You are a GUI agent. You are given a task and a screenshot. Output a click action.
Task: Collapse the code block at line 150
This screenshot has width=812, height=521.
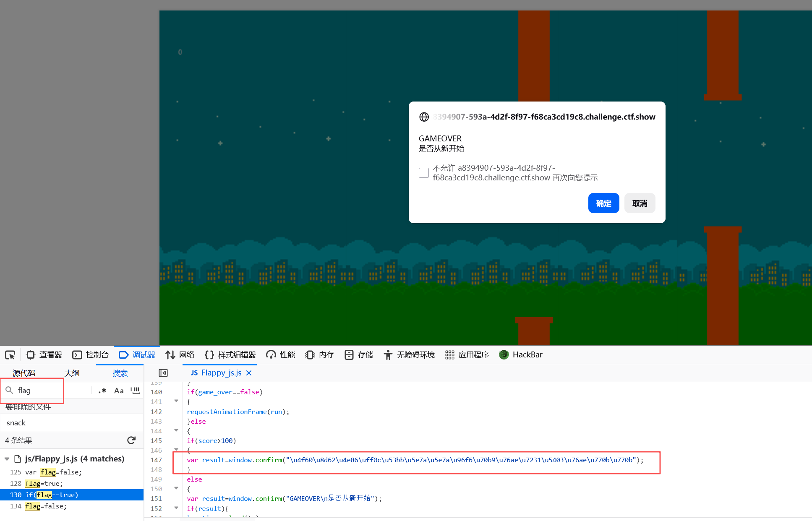(176, 488)
